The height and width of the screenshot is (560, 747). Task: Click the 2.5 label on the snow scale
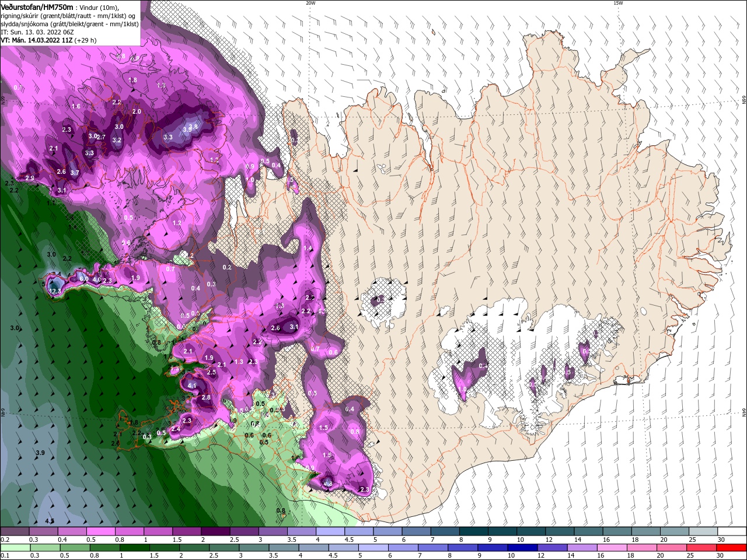(234, 540)
